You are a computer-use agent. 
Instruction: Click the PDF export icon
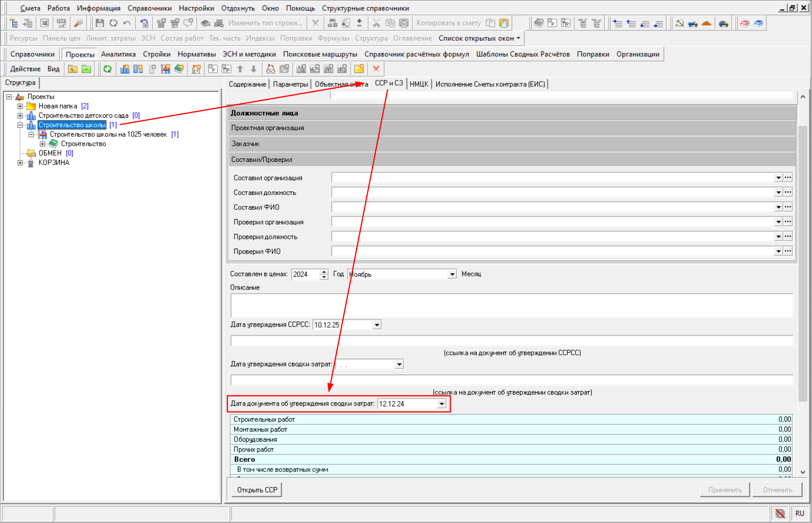point(62,23)
